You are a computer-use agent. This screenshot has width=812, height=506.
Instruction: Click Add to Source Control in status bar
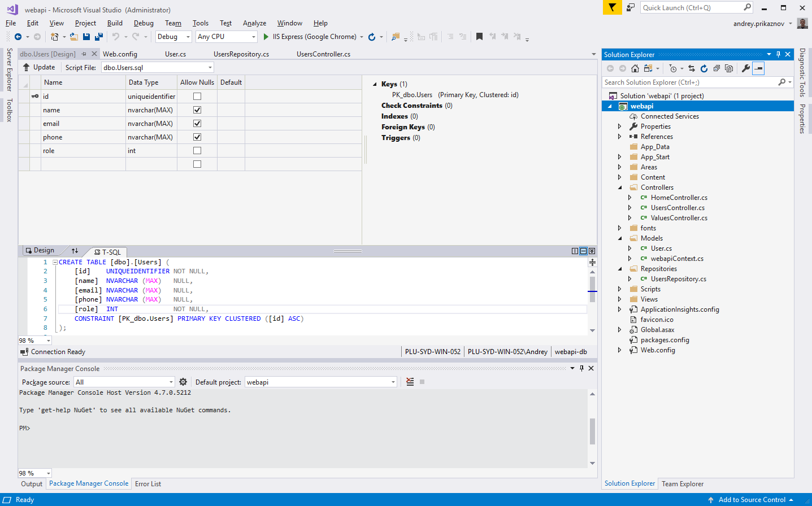(x=752, y=500)
